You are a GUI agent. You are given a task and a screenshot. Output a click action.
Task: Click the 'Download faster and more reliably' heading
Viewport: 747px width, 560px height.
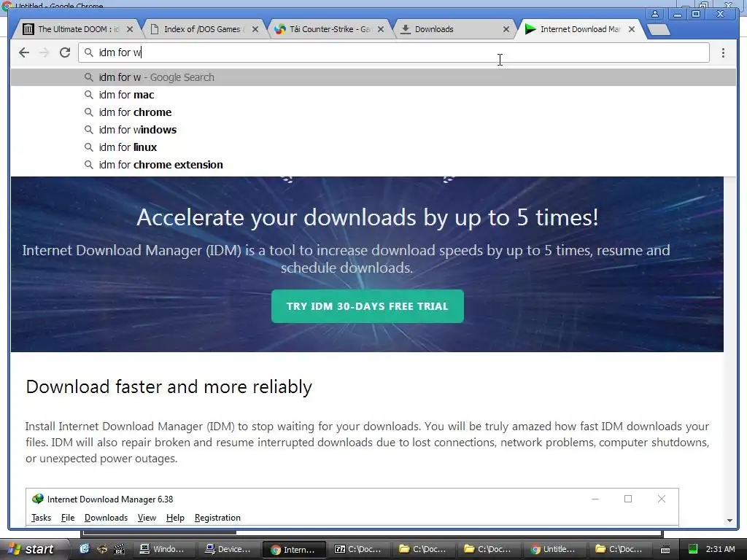[x=169, y=386]
